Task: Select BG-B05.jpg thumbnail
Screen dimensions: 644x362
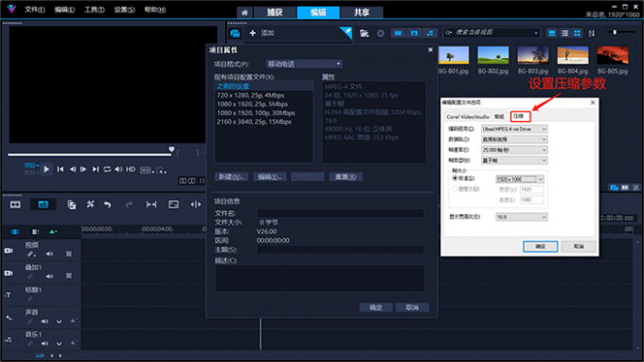Action: (x=613, y=56)
